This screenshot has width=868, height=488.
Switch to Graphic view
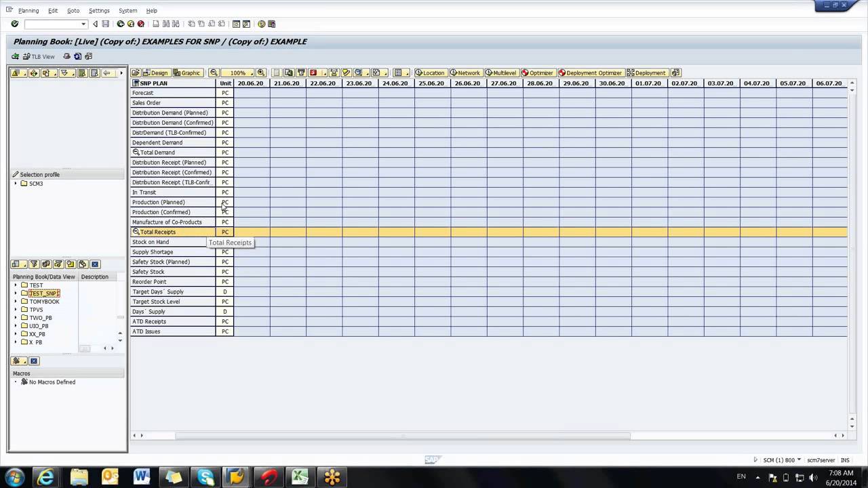click(x=187, y=73)
